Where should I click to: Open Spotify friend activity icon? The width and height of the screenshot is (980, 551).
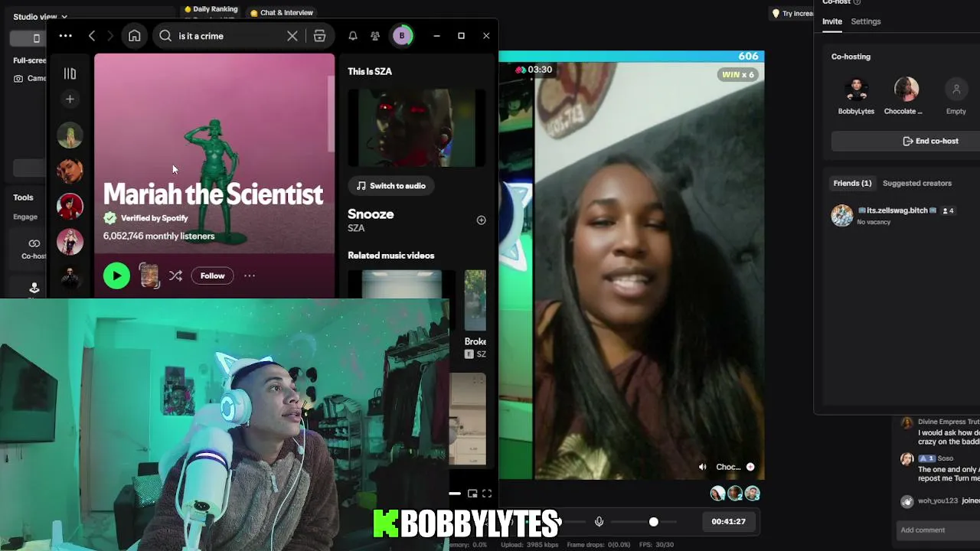(x=375, y=36)
